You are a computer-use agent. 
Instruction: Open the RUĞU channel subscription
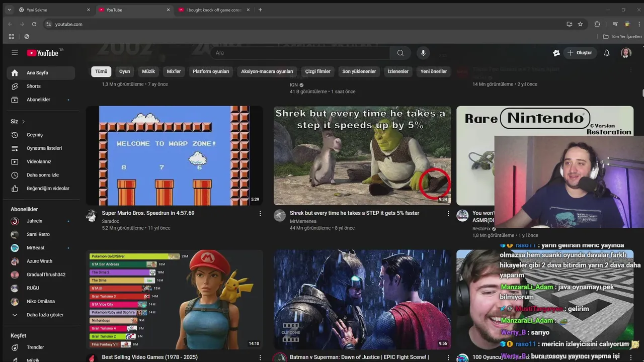tap(41, 288)
